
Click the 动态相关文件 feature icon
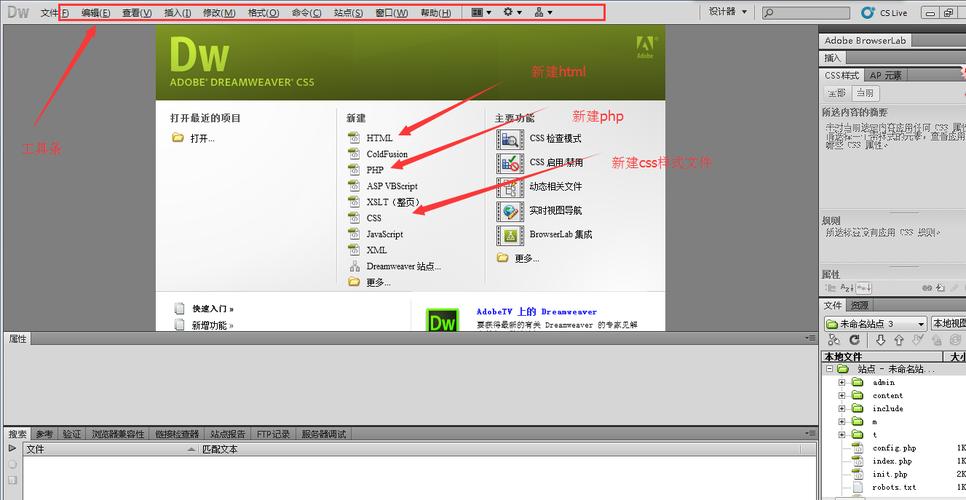pyautogui.click(x=509, y=187)
